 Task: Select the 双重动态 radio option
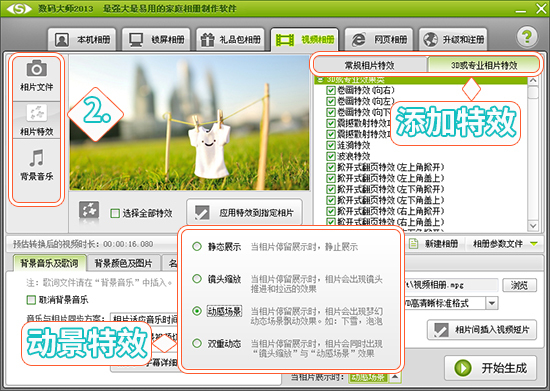coord(197,343)
